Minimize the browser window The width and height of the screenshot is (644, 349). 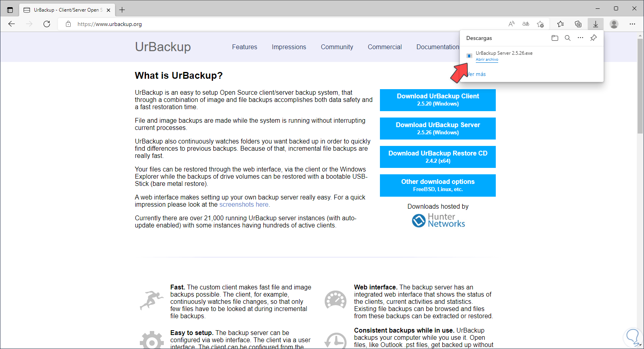pyautogui.click(x=598, y=8)
